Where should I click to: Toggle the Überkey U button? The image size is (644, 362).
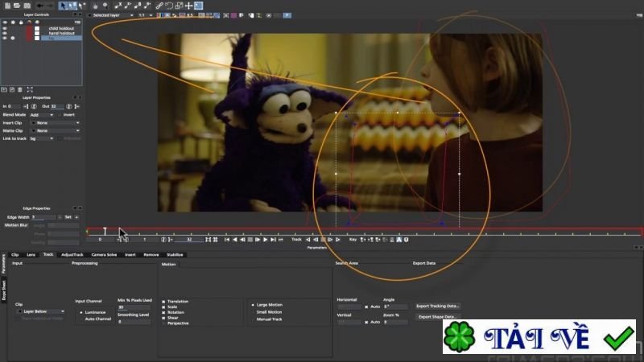(x=407, y=239)
